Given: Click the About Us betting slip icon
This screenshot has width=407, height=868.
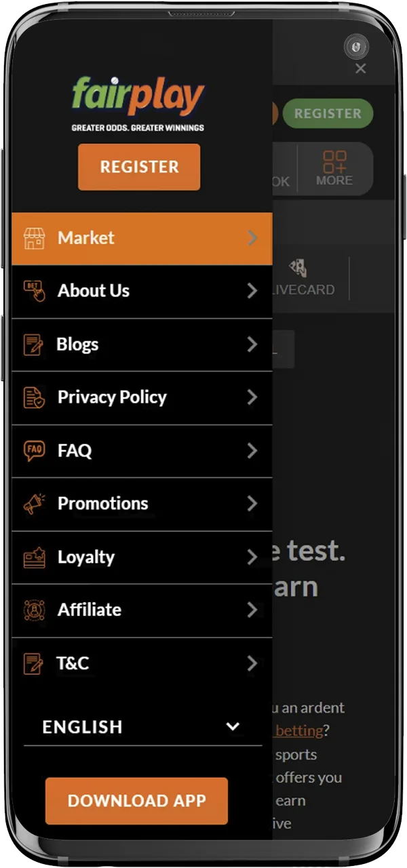Looking at the screenshot, I should click(33, 291).
